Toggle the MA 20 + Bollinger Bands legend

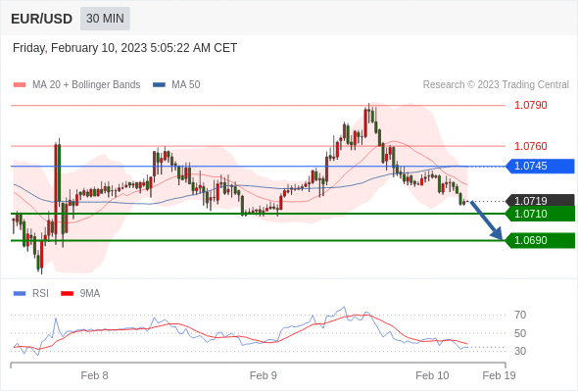pos(86,85)
